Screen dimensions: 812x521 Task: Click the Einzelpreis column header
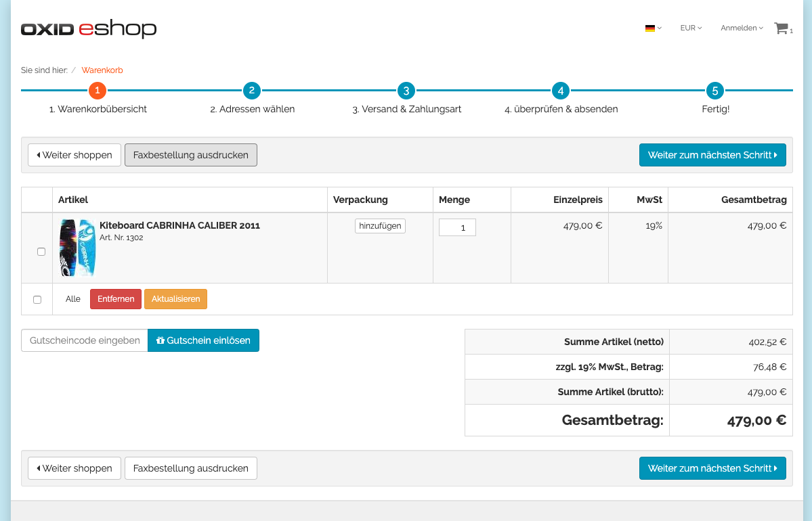pyautogui.click(x=578, y=200)
